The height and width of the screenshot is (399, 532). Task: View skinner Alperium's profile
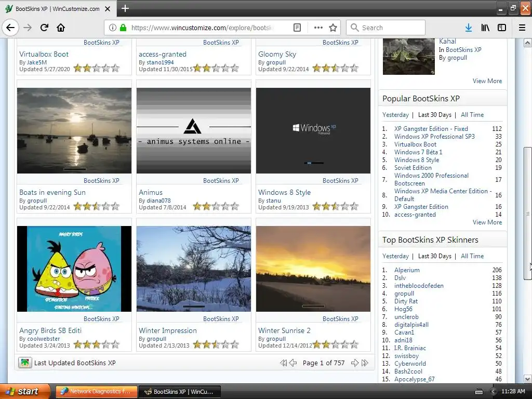point(407,270)
